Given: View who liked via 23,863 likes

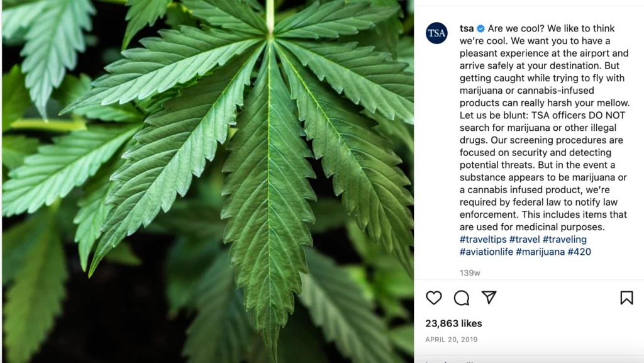Looking at the screenshot, I should click(x=453, y=323).
